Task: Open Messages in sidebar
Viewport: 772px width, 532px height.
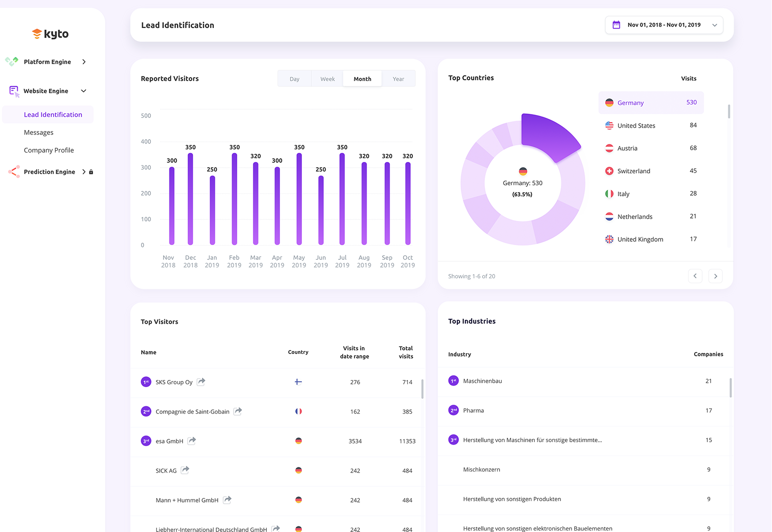Action: click(39, 133)
